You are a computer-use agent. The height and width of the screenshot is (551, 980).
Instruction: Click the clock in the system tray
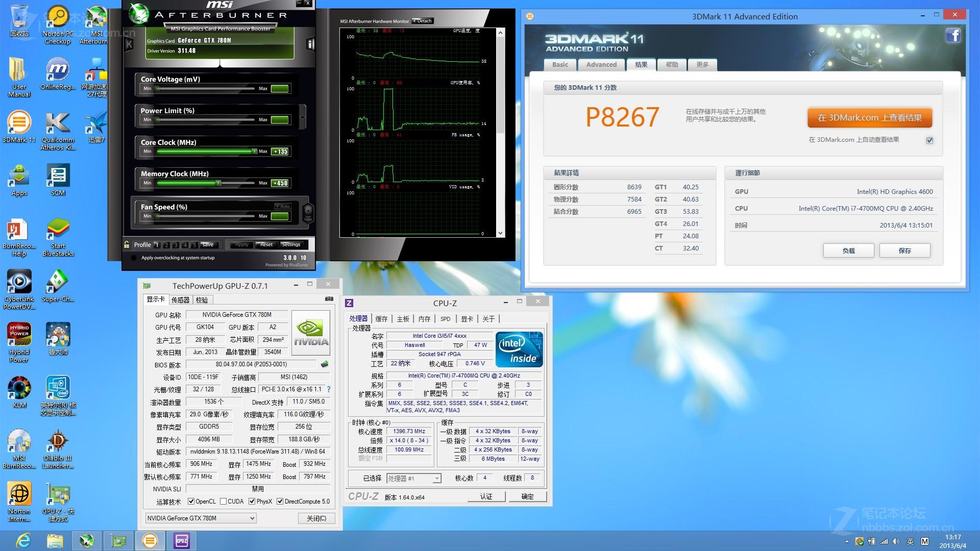[x=952, y=541]
